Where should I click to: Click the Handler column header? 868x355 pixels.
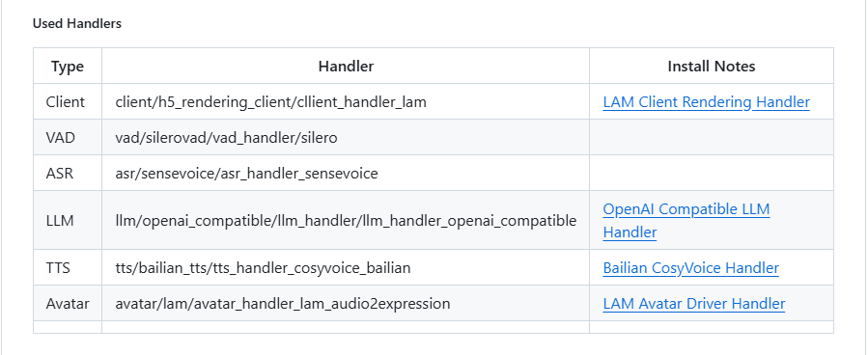coord(346,67)
